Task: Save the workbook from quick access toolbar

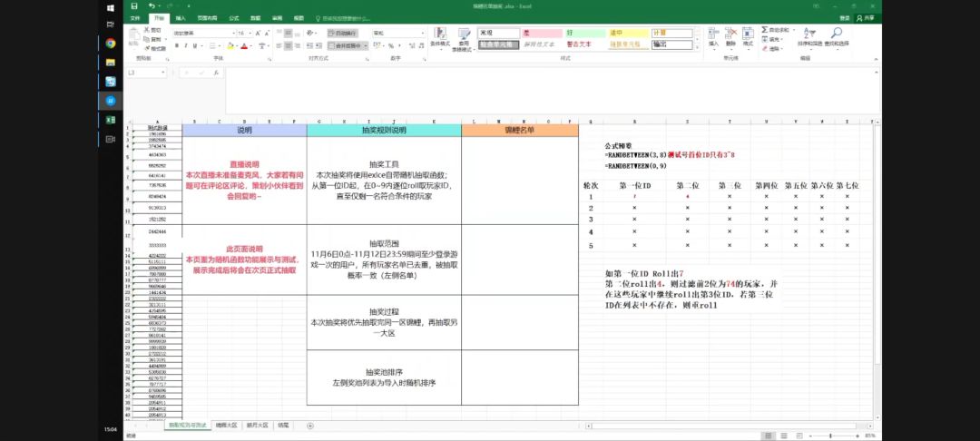Action: coord(134,5)
